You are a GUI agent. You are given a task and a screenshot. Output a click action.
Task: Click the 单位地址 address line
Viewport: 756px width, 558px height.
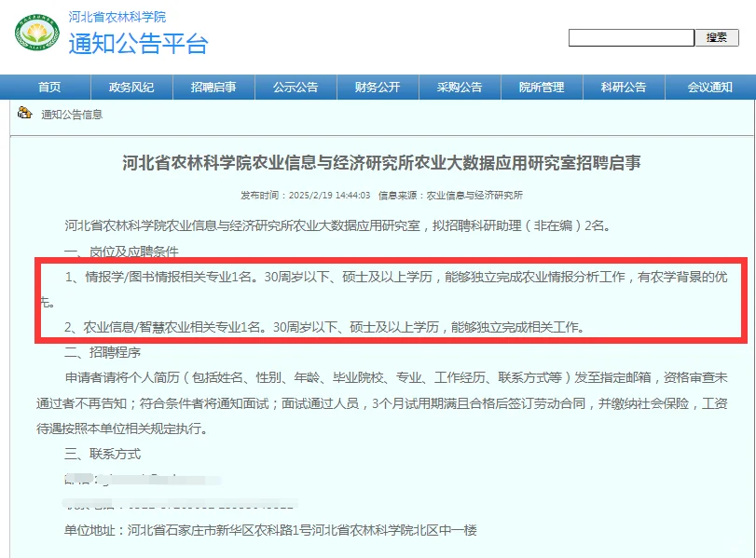pyautogui.click(x=270, y=530)
